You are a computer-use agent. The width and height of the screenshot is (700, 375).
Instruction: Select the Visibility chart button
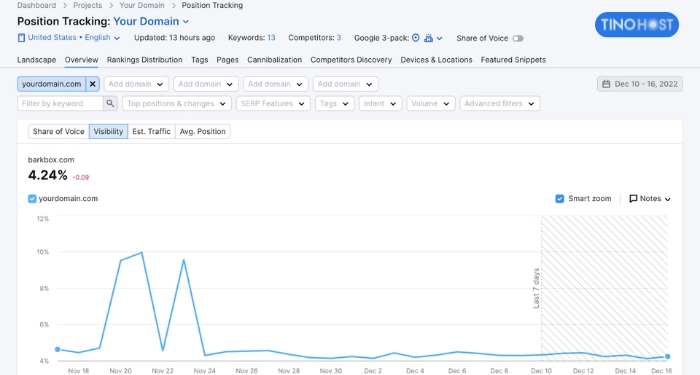108,131
